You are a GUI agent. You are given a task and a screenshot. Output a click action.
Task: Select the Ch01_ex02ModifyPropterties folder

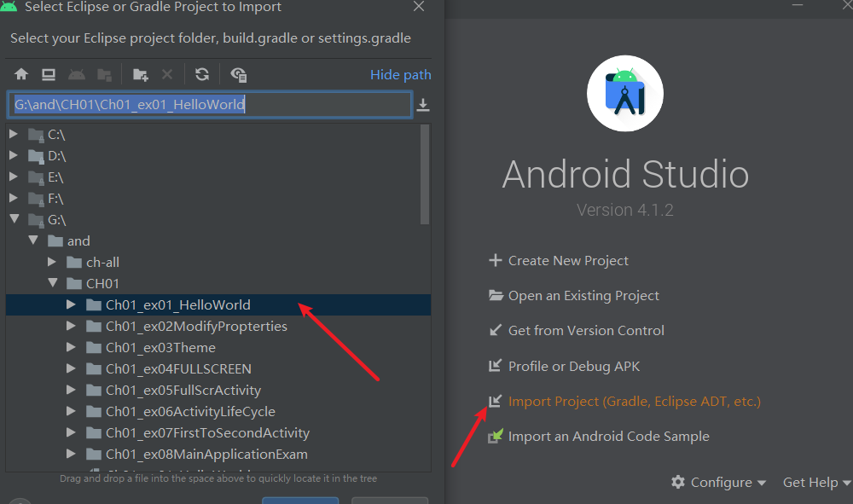point(196,327)
